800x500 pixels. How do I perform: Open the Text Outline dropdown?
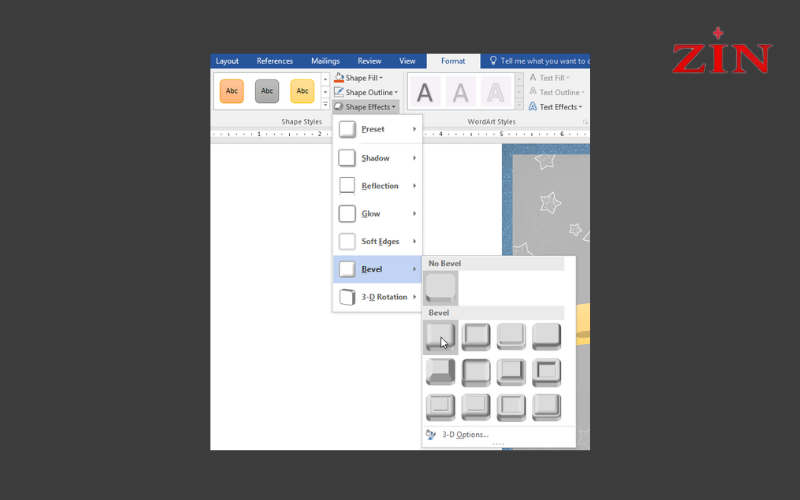tap(557, 92)
